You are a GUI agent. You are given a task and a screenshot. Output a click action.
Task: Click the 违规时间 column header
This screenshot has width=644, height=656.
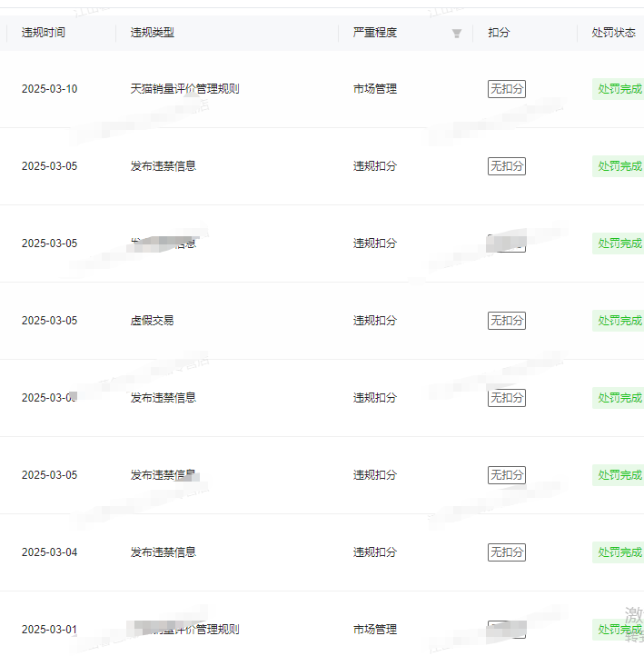(x=44, y=33)
